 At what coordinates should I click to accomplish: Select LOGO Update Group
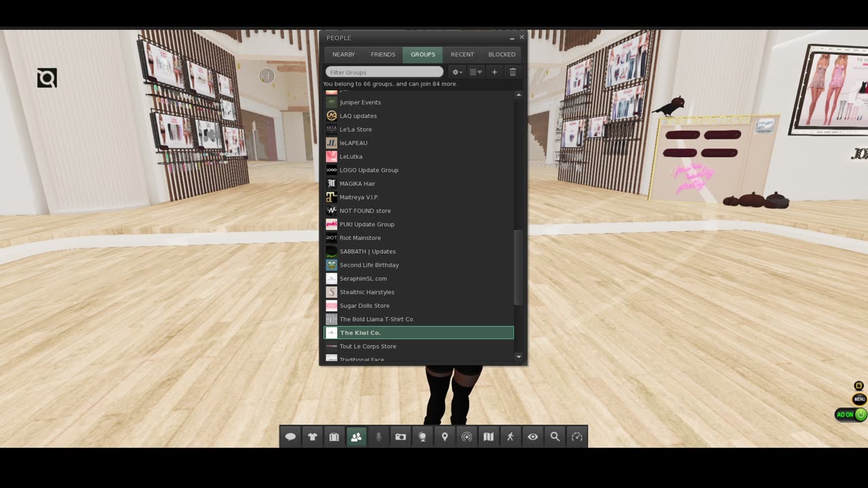(418, 170)
